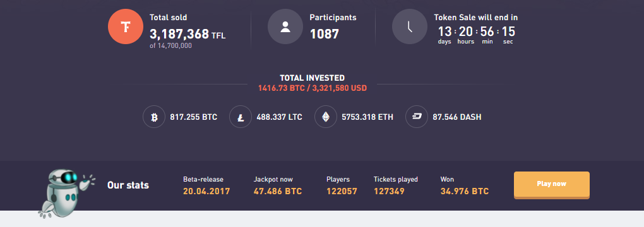This screenshot has width=644, height=227.
Task: Click the Play now button
Action: [x=552, y=185]
